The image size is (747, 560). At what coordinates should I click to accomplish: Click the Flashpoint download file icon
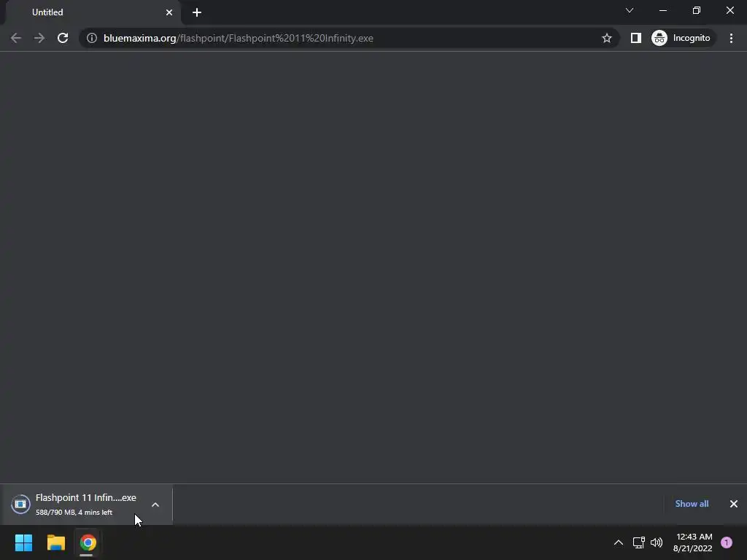click(20, 505)
